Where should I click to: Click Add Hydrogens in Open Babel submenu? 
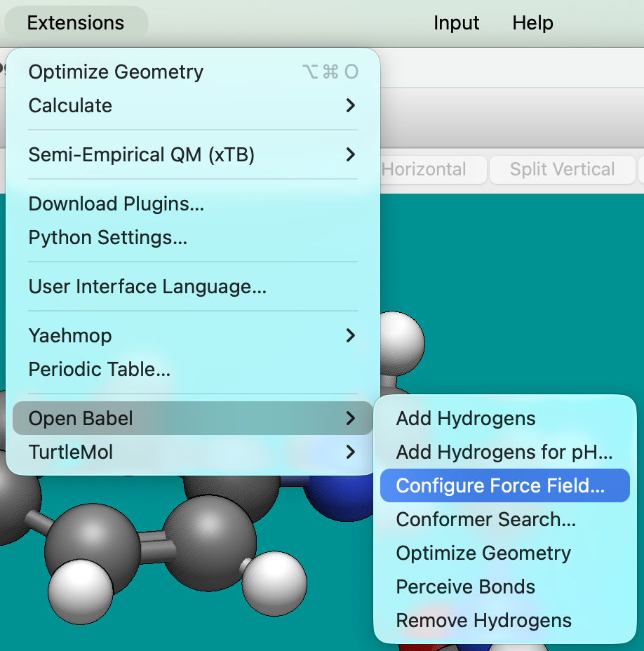coord(466,419)
